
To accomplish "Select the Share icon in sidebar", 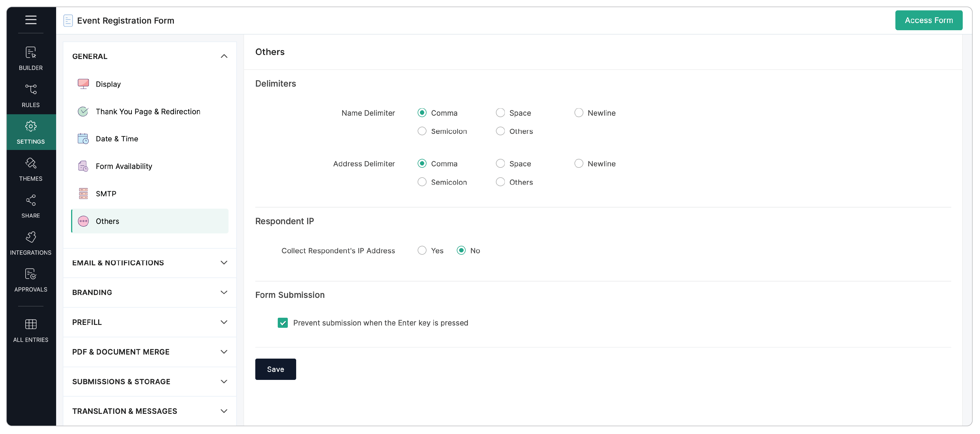I will pos(31,206).
